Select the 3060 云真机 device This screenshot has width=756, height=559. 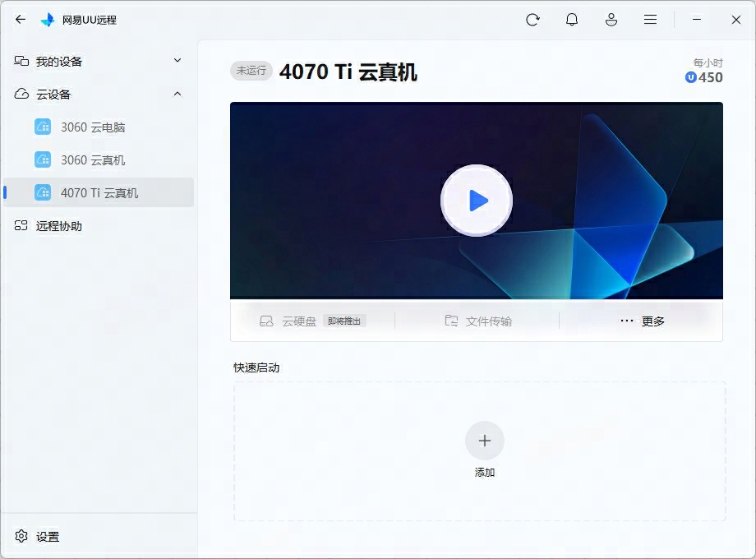tap(98, 159)
